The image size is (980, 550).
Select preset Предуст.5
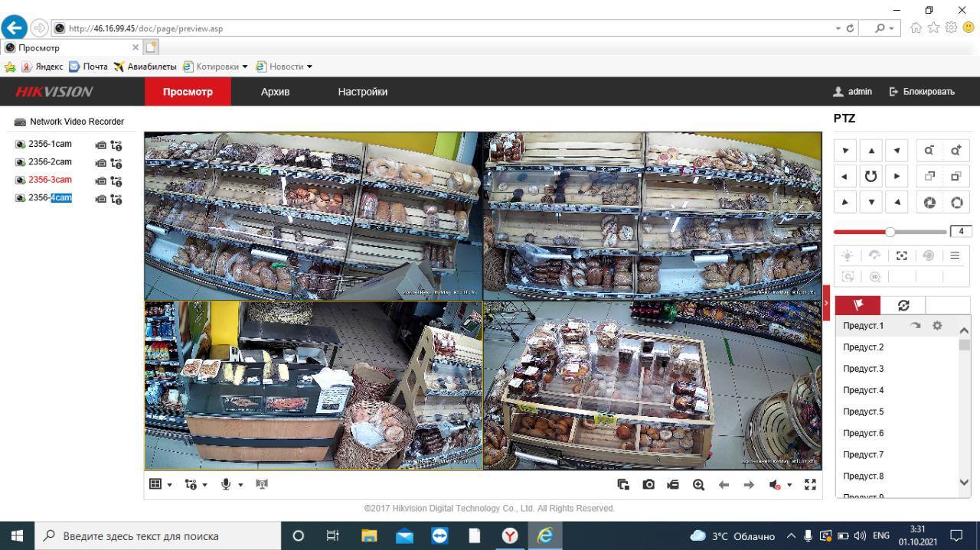864,412
